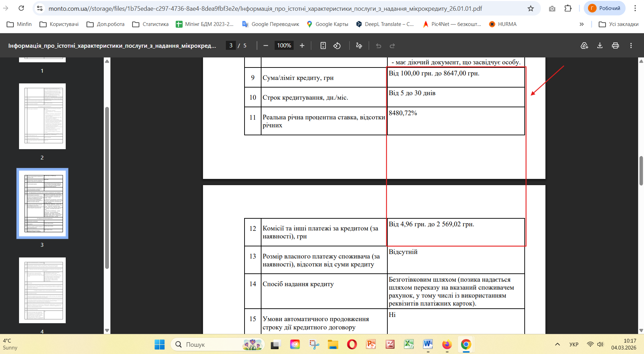Open Excel from taskbar
This screenshot has height=354, width=644.
point(409,344)
